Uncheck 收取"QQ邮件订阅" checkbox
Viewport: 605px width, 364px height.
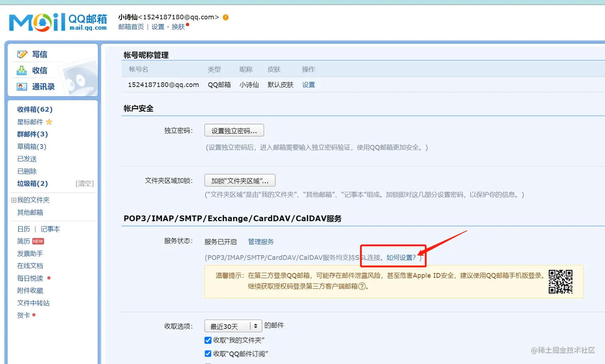[x=208, y=354]
